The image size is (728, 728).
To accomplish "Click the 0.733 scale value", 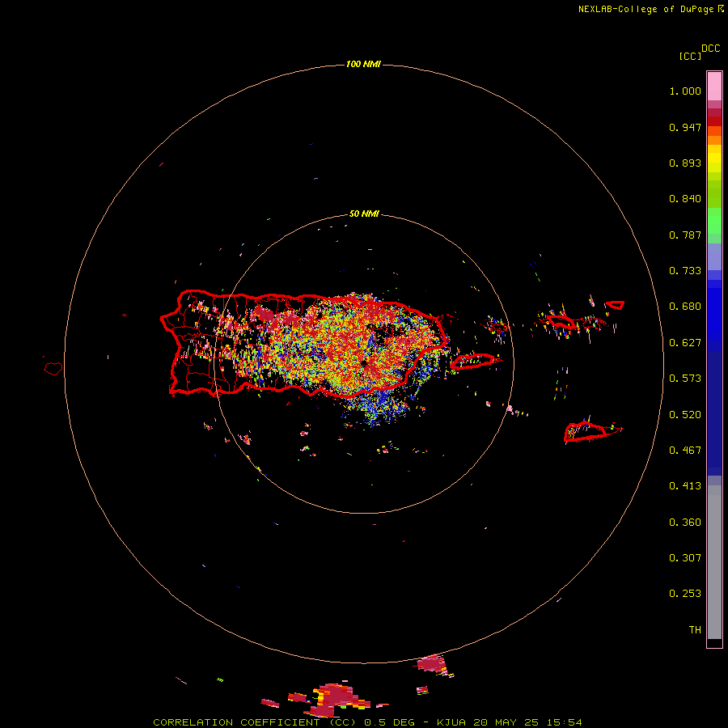I will 685,271.
